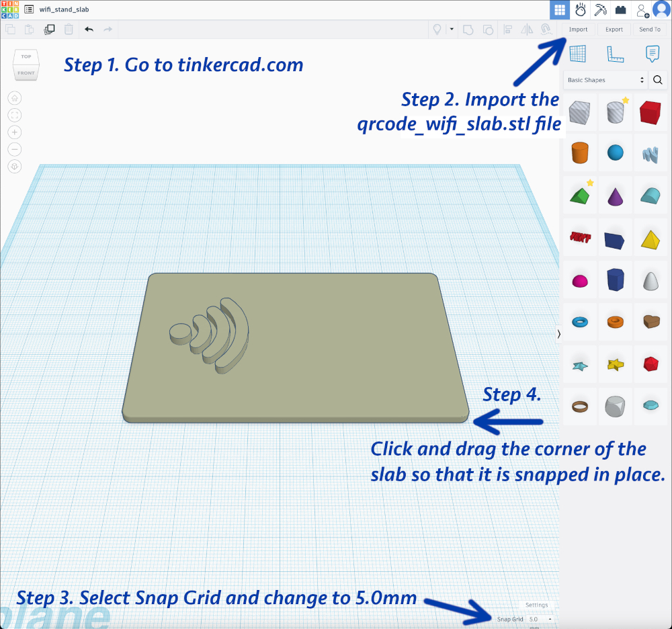This screenshot has height=629, width=672.
Task: Click the Delete trash icon
Action: click(69, 29)
